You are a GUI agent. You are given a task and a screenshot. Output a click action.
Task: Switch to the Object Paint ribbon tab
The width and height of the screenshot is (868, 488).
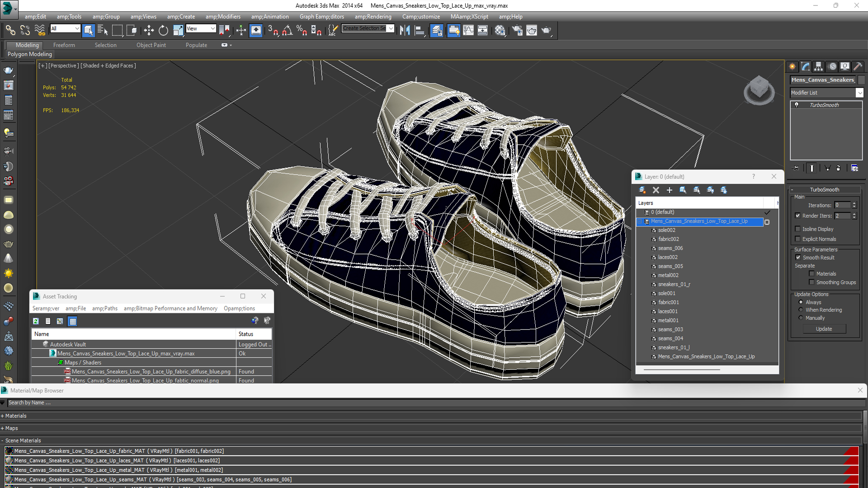pos(151,45)
